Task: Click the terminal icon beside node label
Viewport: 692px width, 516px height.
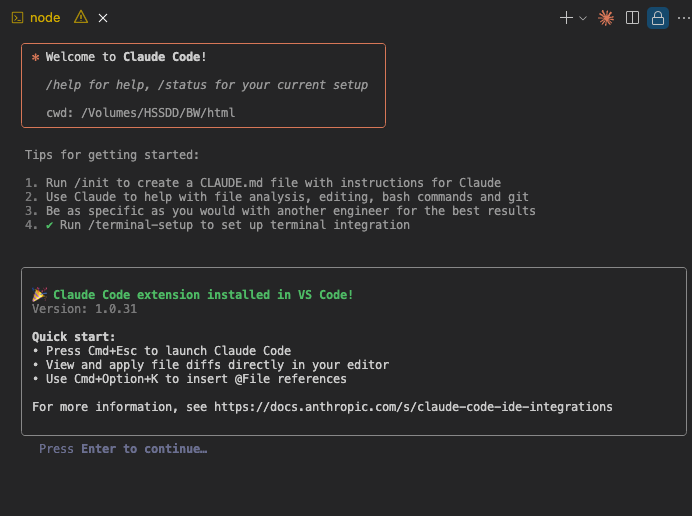Action: 17,18
